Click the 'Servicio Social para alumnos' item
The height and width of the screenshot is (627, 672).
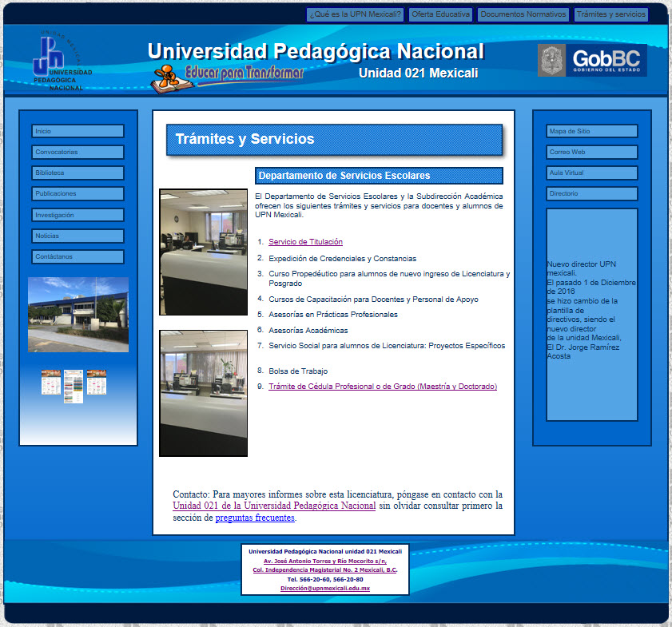(387, 346)
